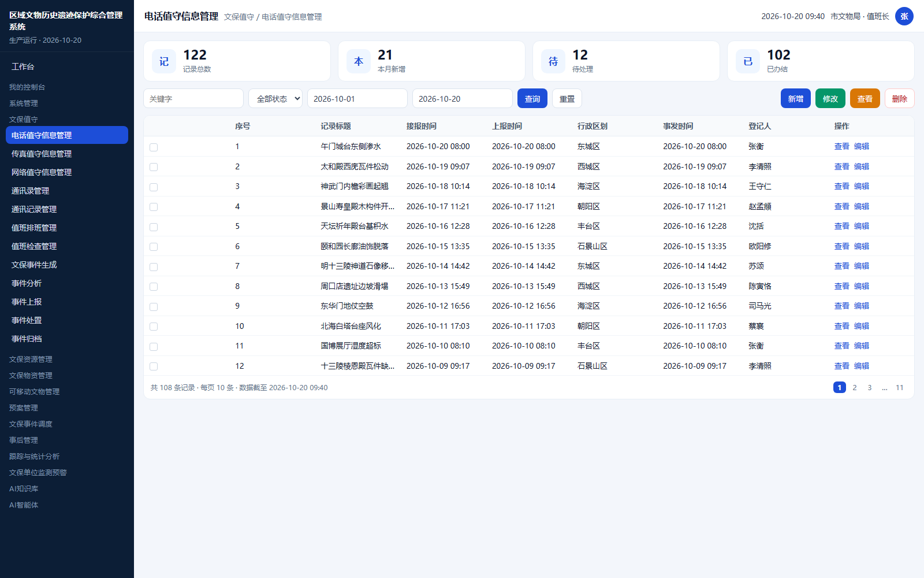Screen dimensions: 924x578
Task: Click the green 修改 button
Action: (x=830, y=98)
